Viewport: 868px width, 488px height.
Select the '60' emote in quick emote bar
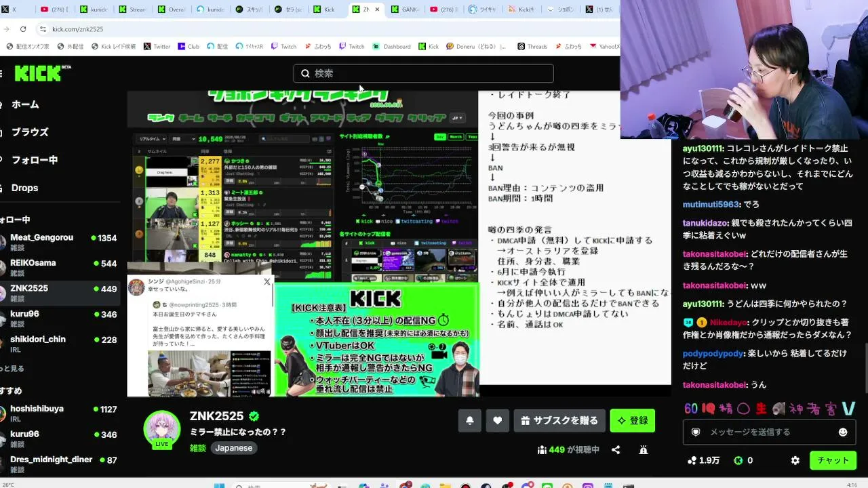[691, 409]
